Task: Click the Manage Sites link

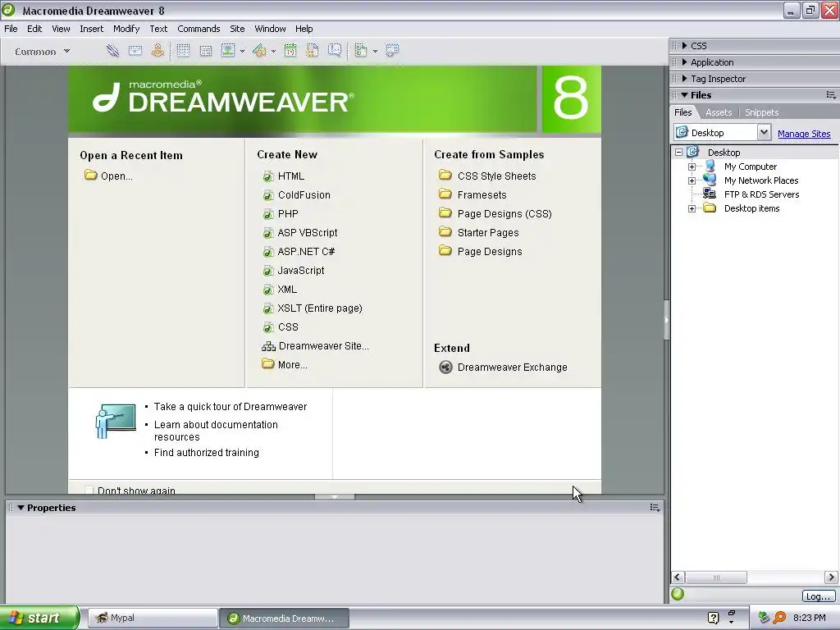Action: tap(804, 134)
